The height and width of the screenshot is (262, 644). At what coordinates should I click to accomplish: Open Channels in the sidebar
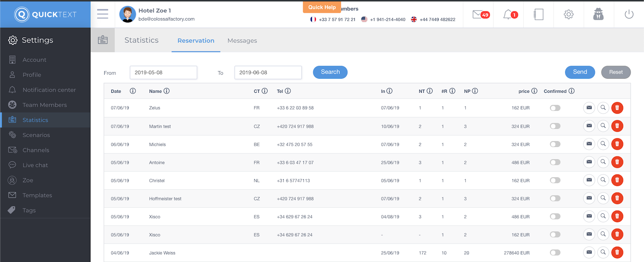(45, 150)
